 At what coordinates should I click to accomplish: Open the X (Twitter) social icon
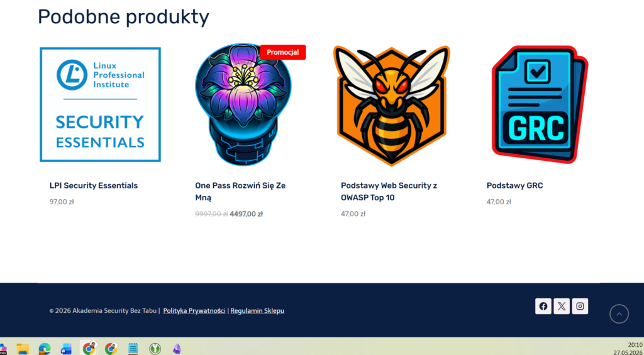[x=562, y=306]
